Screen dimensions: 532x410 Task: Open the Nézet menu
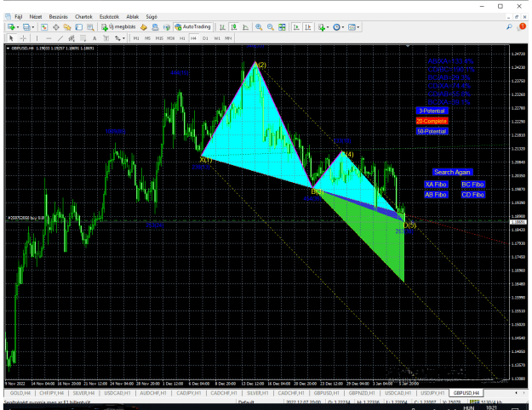[35, 17]
